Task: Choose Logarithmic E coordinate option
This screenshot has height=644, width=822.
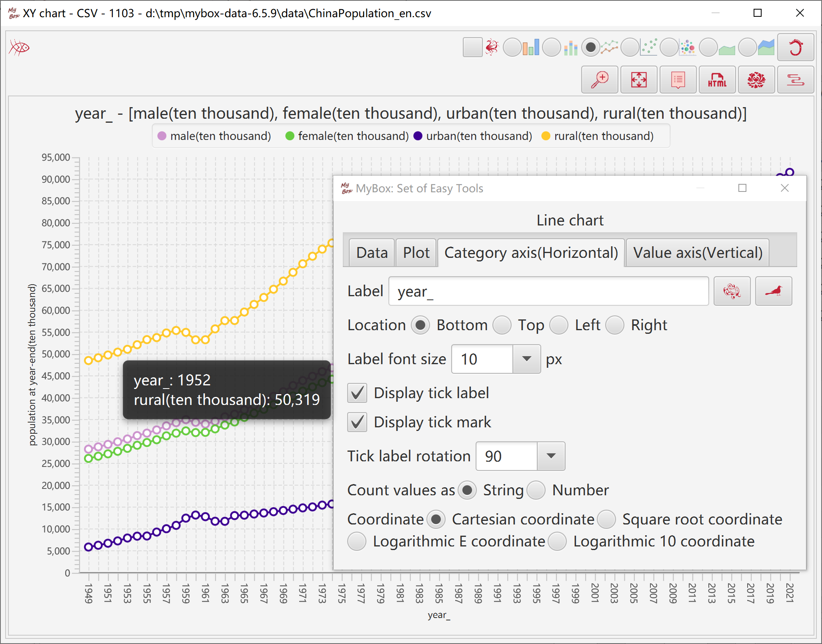Action: click(x=357, y=541)
